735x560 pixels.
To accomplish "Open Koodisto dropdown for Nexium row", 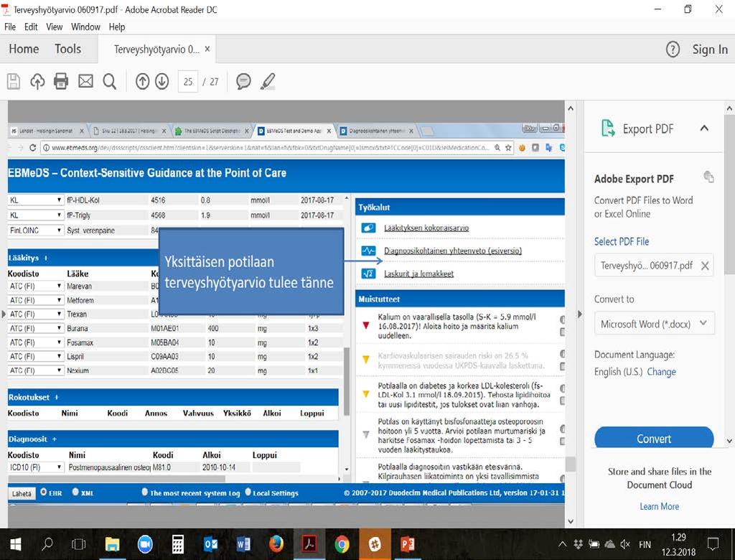I will click(x=36, y=370).
